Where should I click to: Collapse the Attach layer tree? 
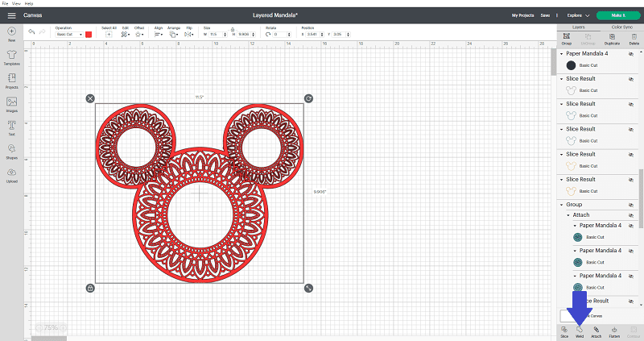tap(568, 215)
